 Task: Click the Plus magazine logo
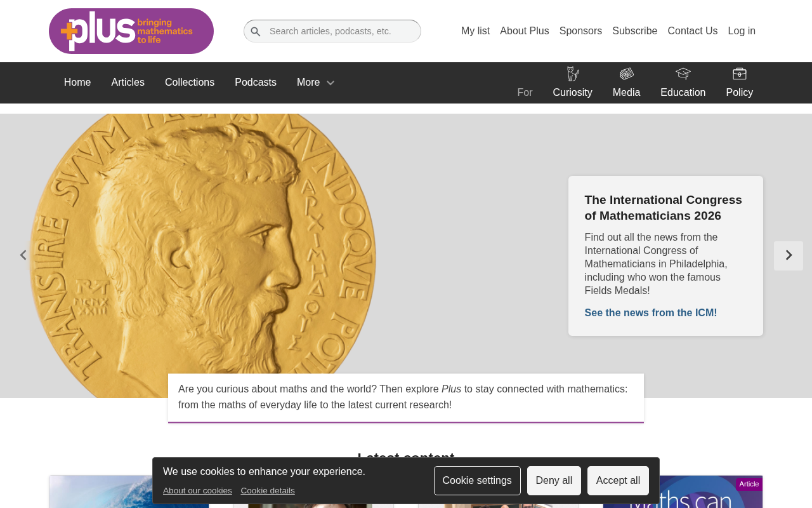click(x=131, y=31)
